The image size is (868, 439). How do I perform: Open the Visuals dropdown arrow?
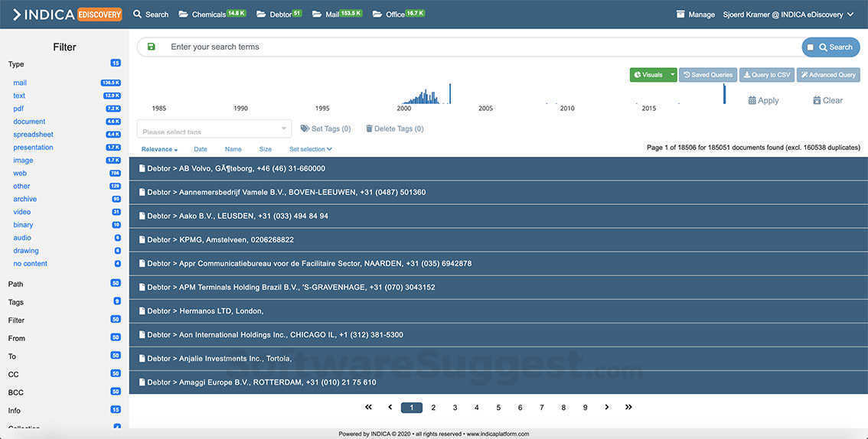coord(672,75)
